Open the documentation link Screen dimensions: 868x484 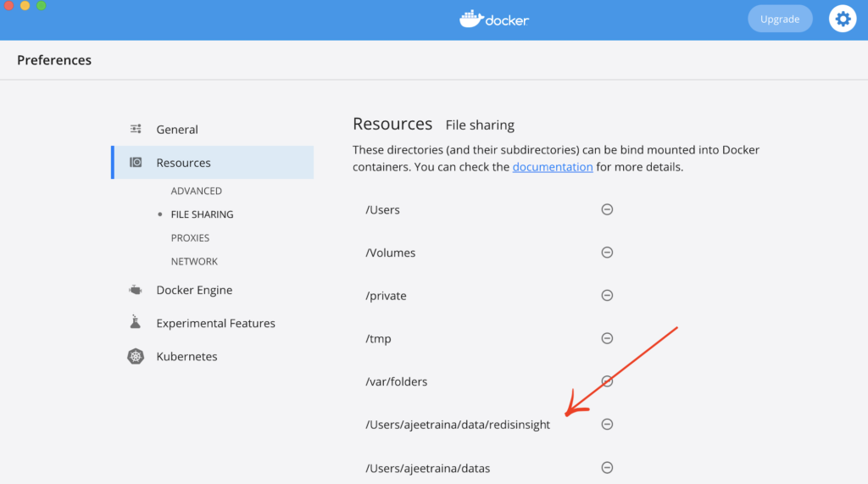[553, 167]
